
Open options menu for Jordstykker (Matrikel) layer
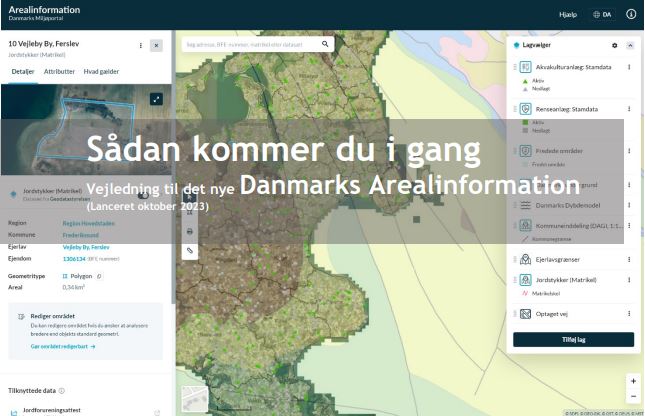point(629,280)
